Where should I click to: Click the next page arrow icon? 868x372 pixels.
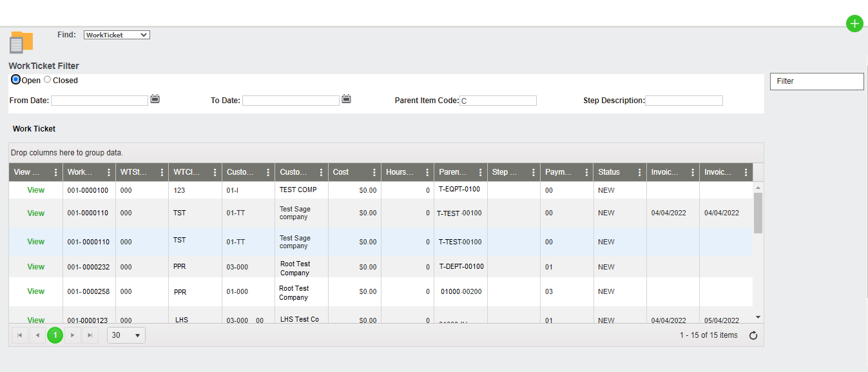[x=72, y=335]
